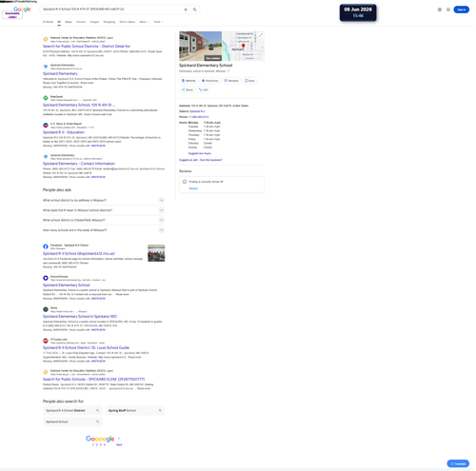The width and height of the screenshot is (476, 471).
Task: Open Details link in the Reviews box
Action: pos(193,188)
